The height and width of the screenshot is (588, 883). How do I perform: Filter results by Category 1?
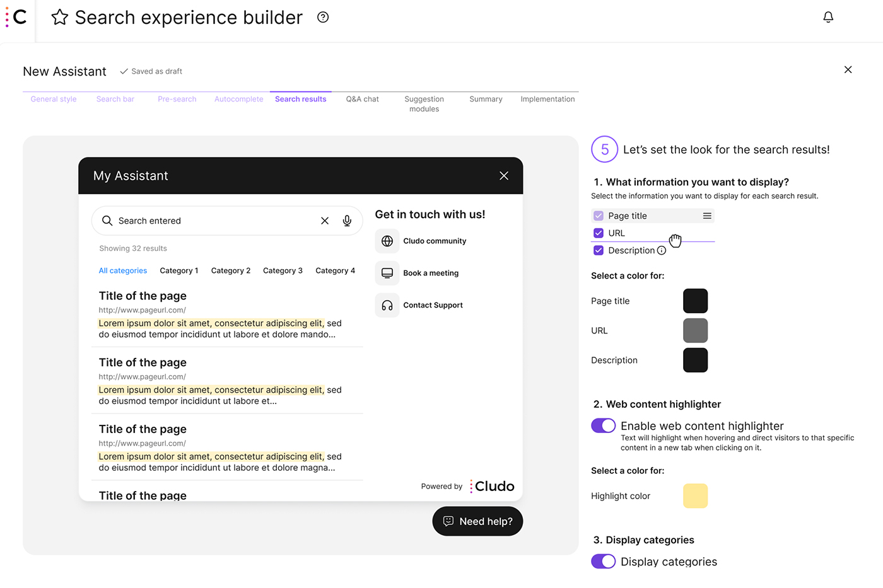point(179,270)
